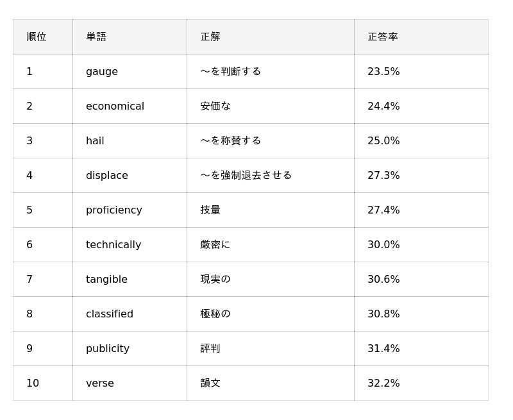Select the word technically
Viewport: 513px width, 420px height.
pyautogui.click(x=114, y=245)
